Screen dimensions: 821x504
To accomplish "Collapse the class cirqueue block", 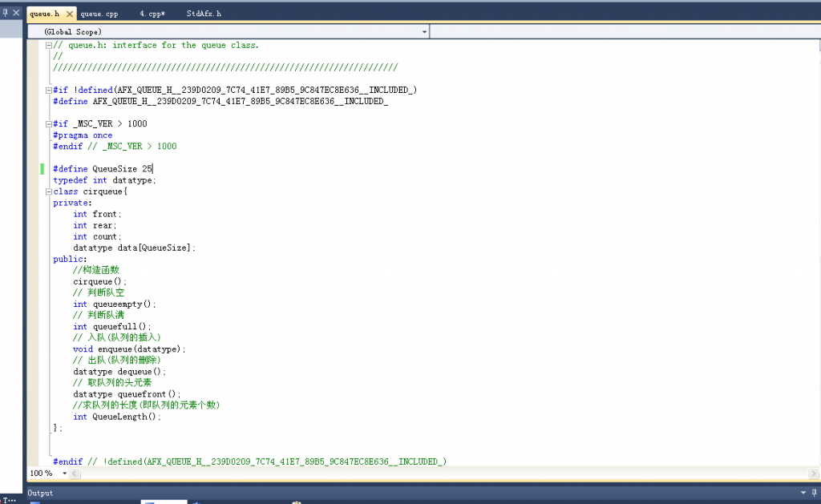I will 49,192.
